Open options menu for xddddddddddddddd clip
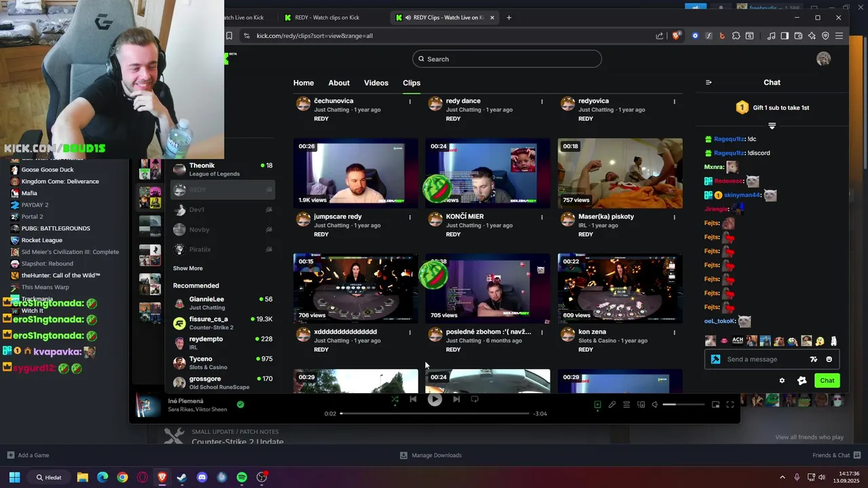The width and height of the screenshot is (868, 488). (x=410, y=333)
